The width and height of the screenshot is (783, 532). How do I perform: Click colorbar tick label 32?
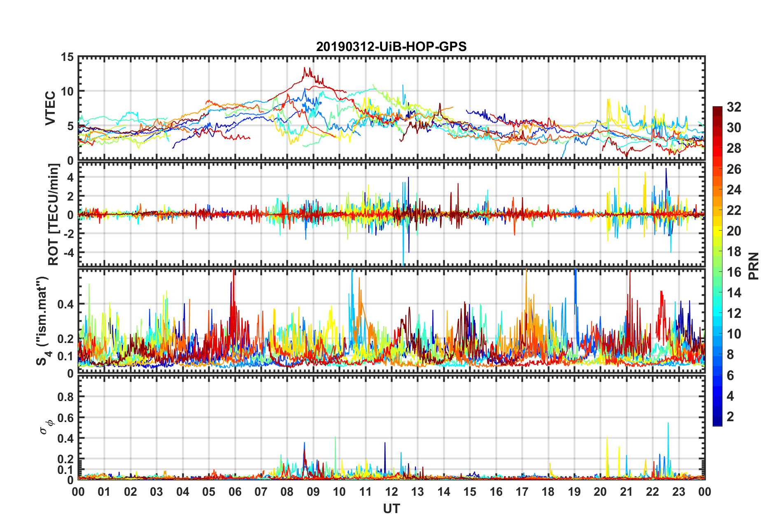click(734, 107)
